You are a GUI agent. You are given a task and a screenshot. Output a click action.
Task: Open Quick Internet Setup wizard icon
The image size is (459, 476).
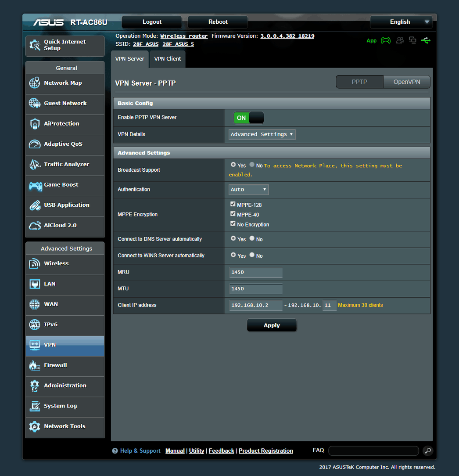click(x=35, y=45)
